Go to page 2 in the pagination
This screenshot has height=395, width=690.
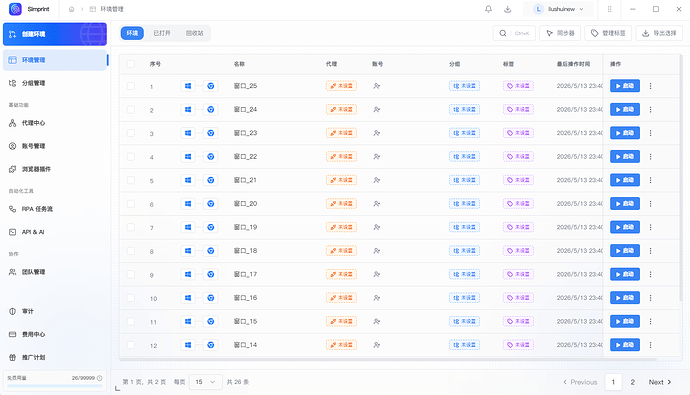pos(632,382)
